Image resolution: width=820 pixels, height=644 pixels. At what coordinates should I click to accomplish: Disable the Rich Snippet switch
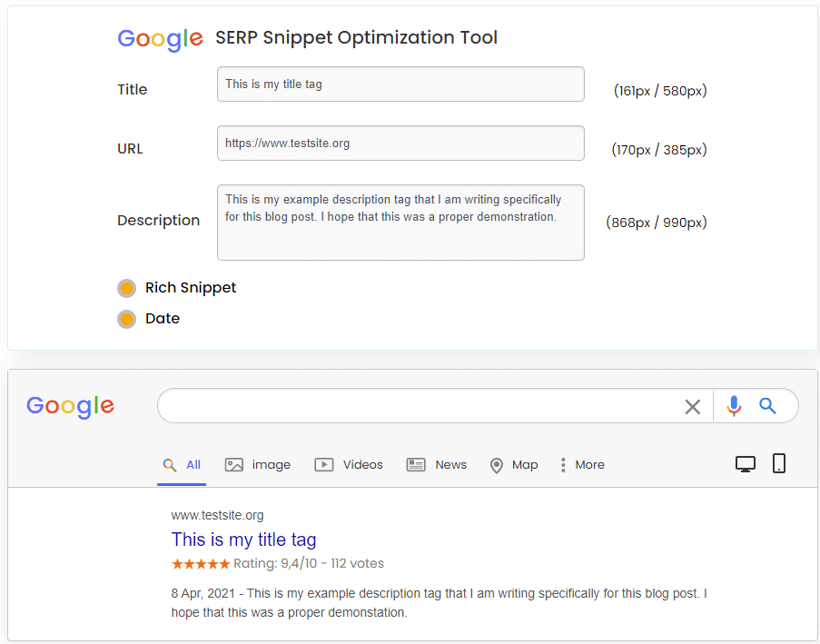126,288
